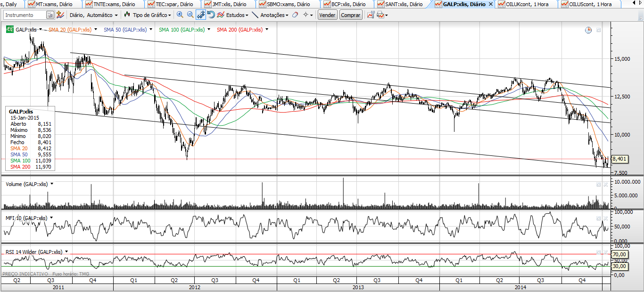Maximize the RSI 14 Wilder panel

(599, 252)
